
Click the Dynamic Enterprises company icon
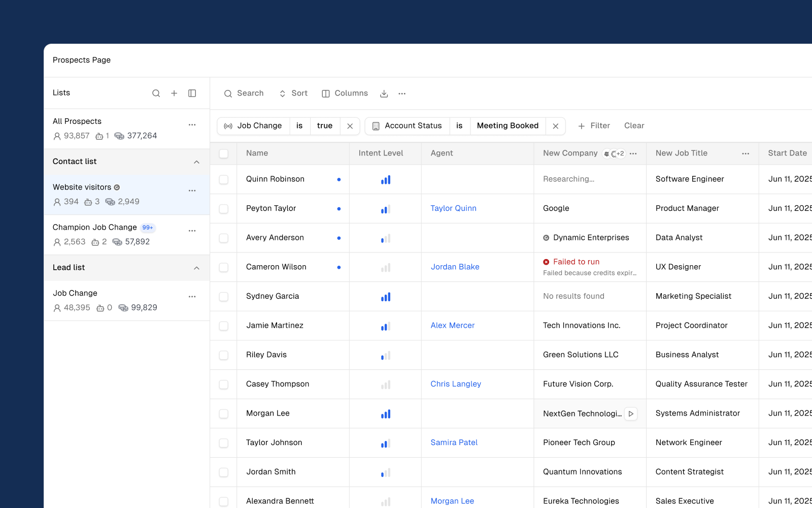tap(546, 238)
